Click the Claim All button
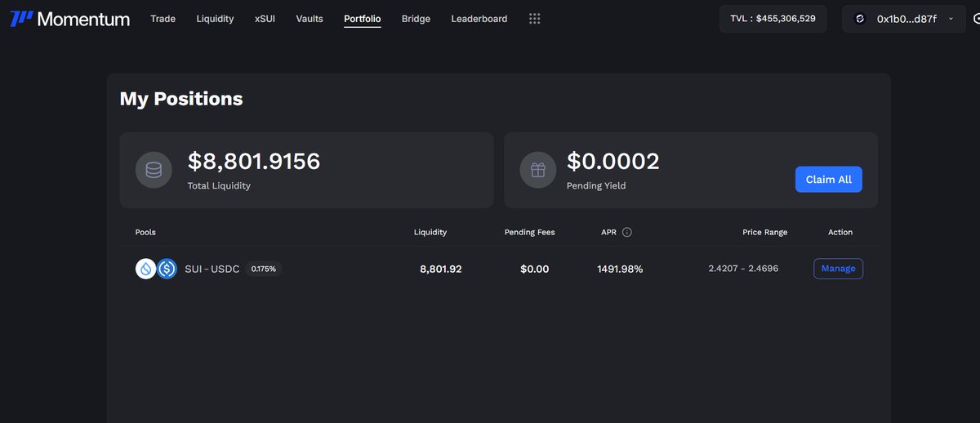Image resolution: width=980 pixels, height=423 pixels. pyautogui.click(x=828, y=180)
